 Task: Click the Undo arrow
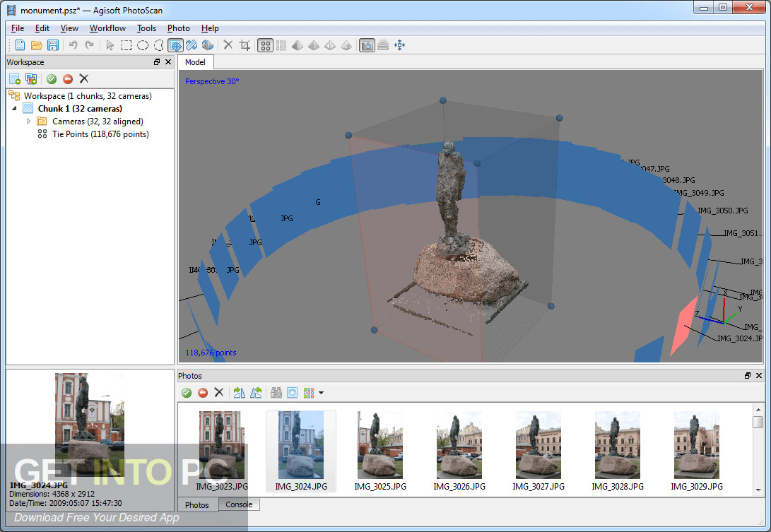[73, 45]
